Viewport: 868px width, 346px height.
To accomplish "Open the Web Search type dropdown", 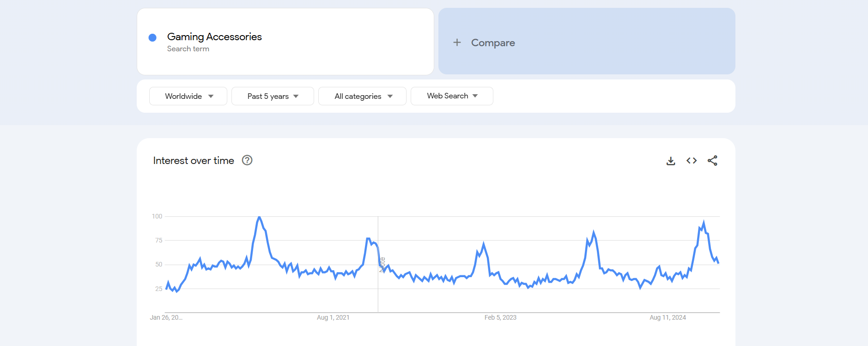I will 452,96.
